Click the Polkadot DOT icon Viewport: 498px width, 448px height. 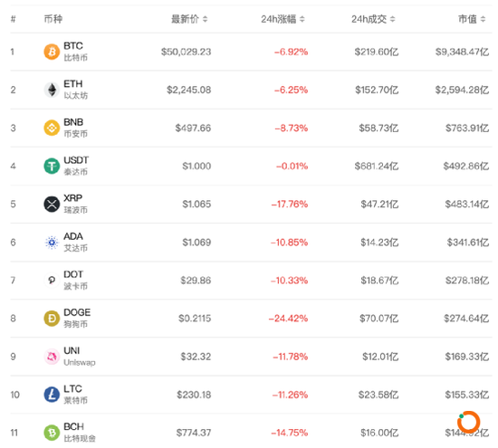[x=52, y=281]
